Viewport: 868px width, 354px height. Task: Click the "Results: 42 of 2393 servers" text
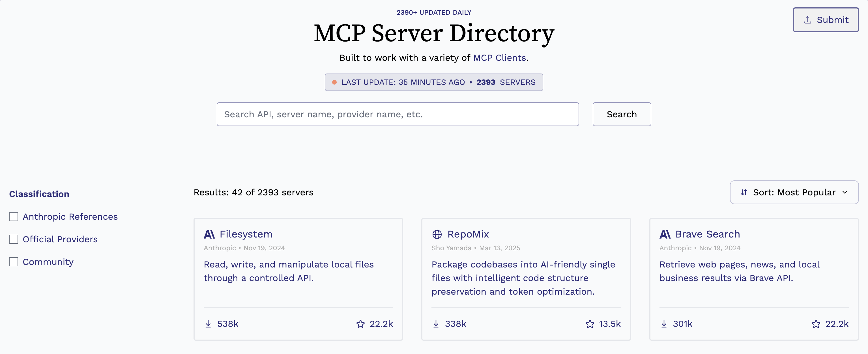253,192
